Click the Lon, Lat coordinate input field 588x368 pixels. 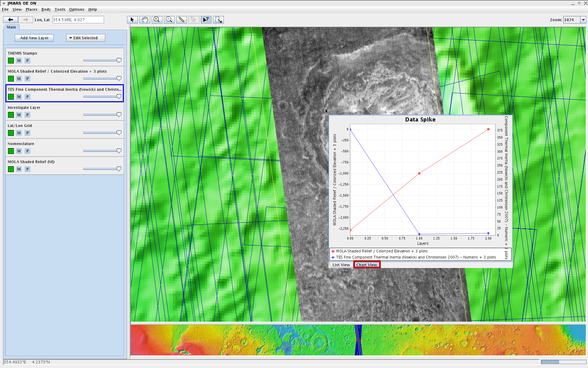(x=78, y=20)
